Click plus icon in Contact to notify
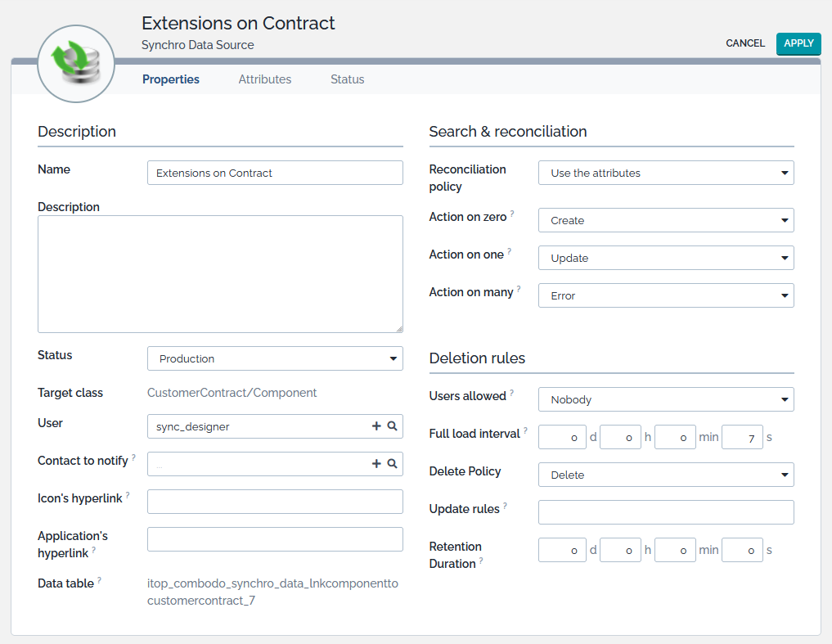Viewport: 832px width, 644px height. coord(376,464)
